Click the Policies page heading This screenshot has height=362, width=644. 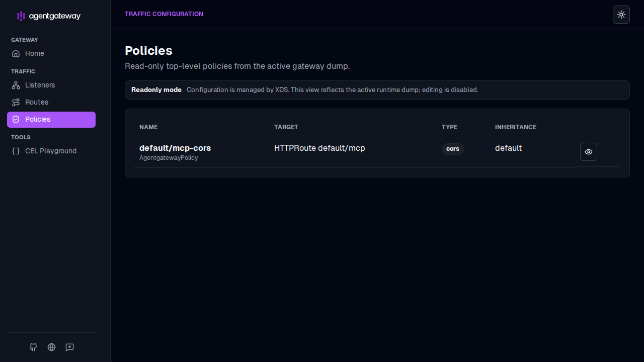click(148, 51)
